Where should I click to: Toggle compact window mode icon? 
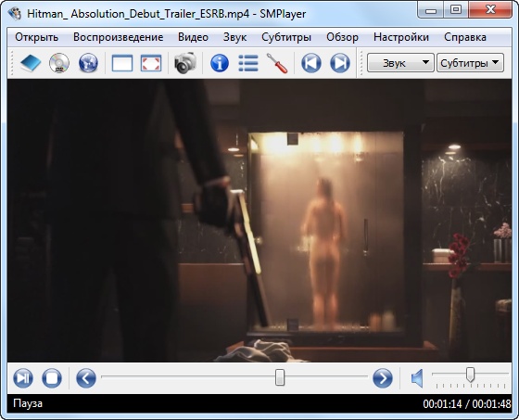(122, 63)
